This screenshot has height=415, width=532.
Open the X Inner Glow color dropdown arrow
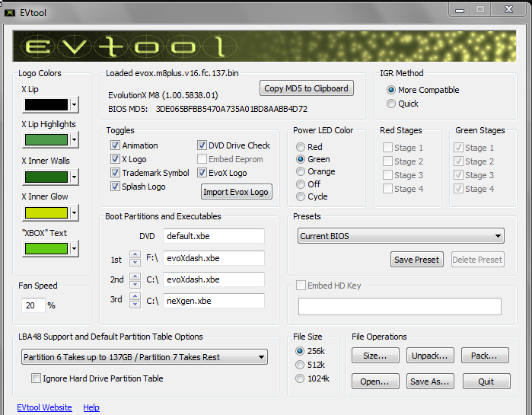pos(74,212)
